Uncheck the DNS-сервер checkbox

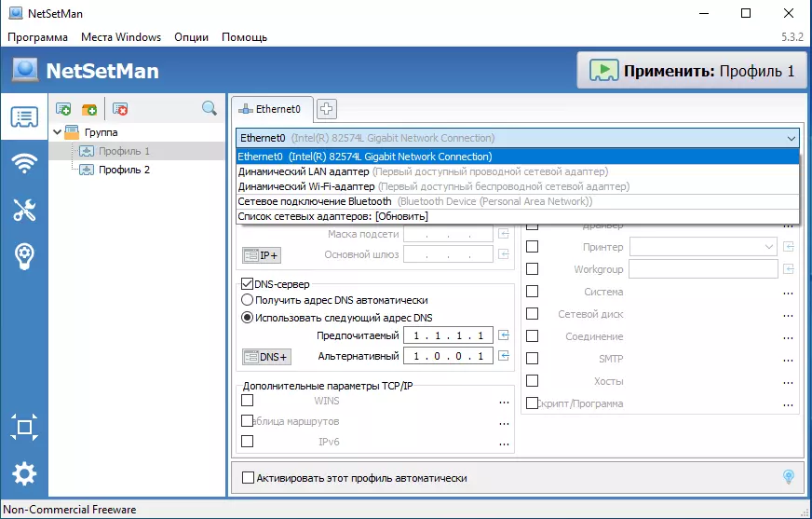point(248,283)
